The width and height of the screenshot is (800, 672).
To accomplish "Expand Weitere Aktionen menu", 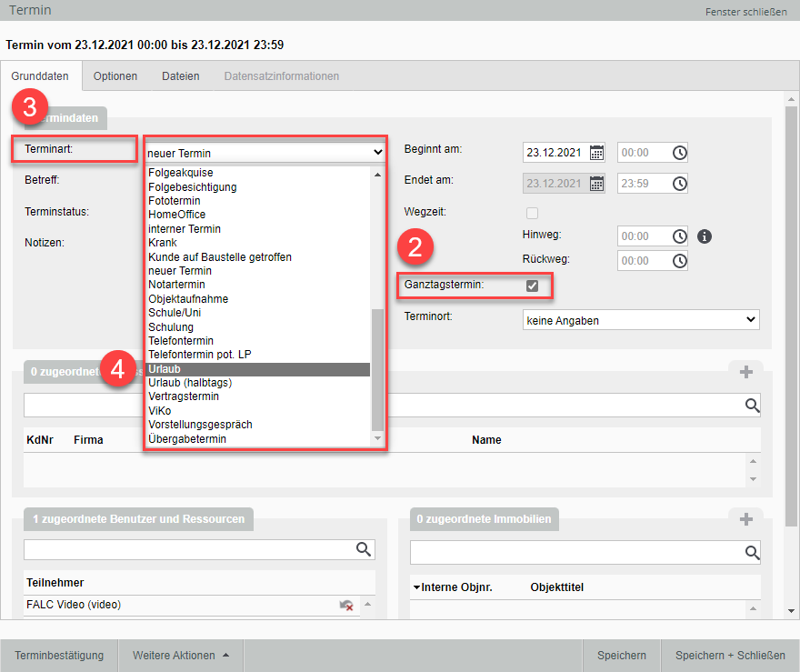I will click(x=181, y=656).
